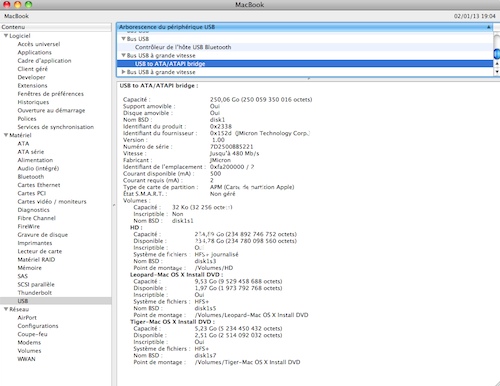Click capacity value 250,06 Go
Image resolution: width=500 pixels, height=386 pixels.
tap(224, 99)
